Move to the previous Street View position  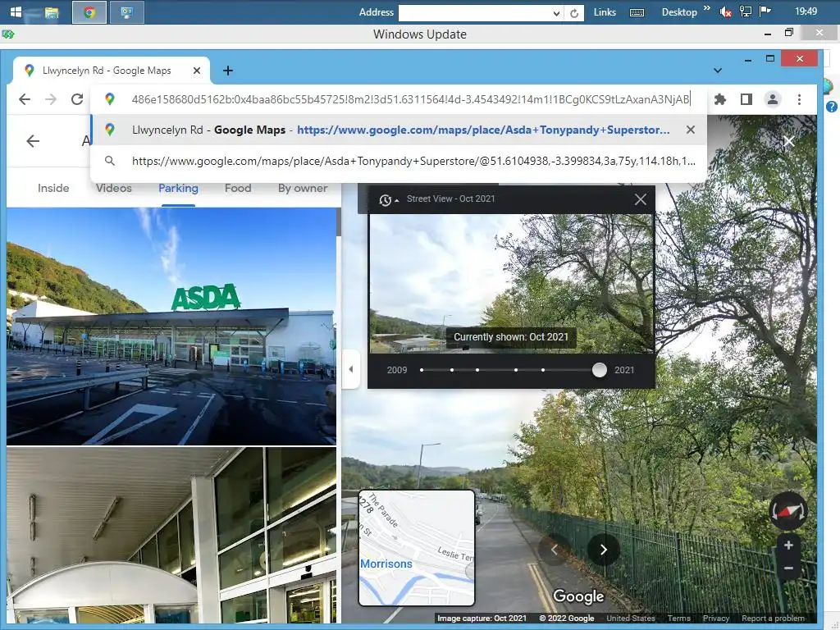click(x=554, y=550)
